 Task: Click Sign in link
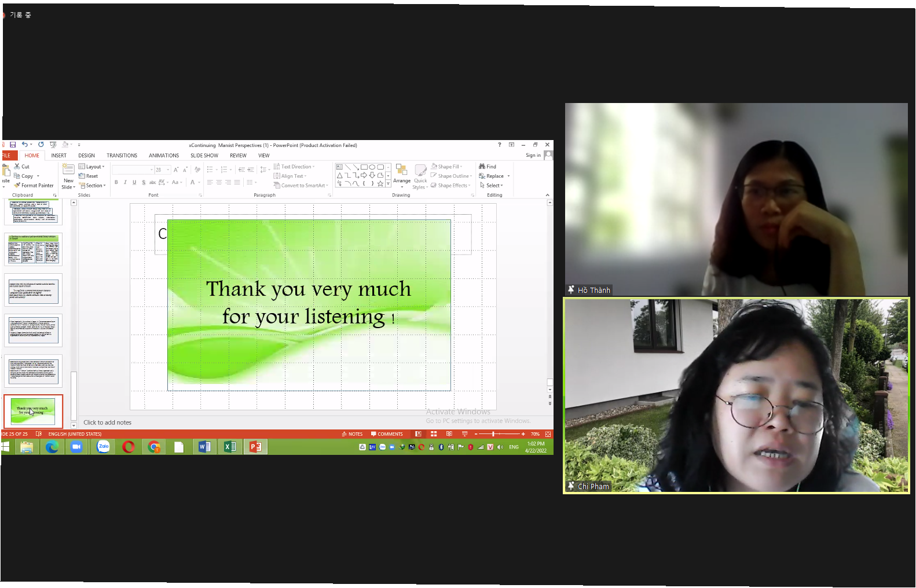tap(533, 155)
